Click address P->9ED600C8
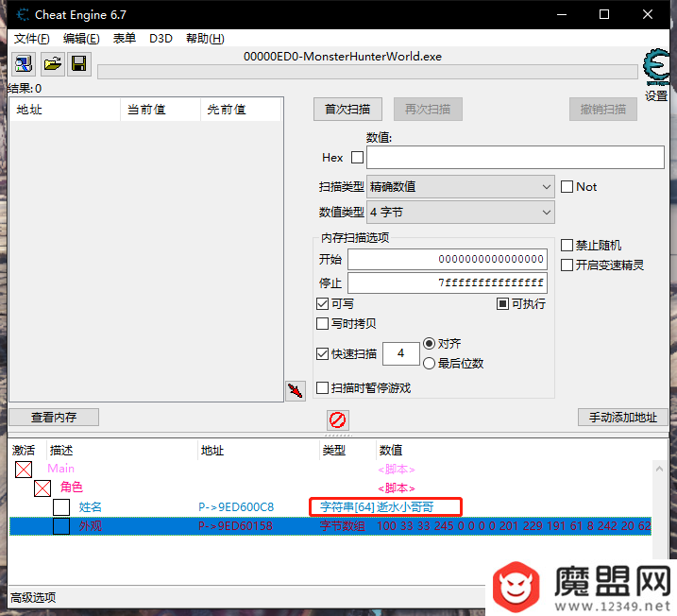The height and width of the screenshot is (616, 677). pos(236,507)
